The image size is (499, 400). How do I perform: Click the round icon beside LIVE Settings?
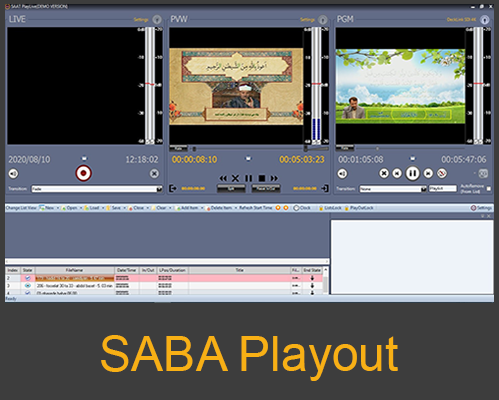[x=157, y=20]
